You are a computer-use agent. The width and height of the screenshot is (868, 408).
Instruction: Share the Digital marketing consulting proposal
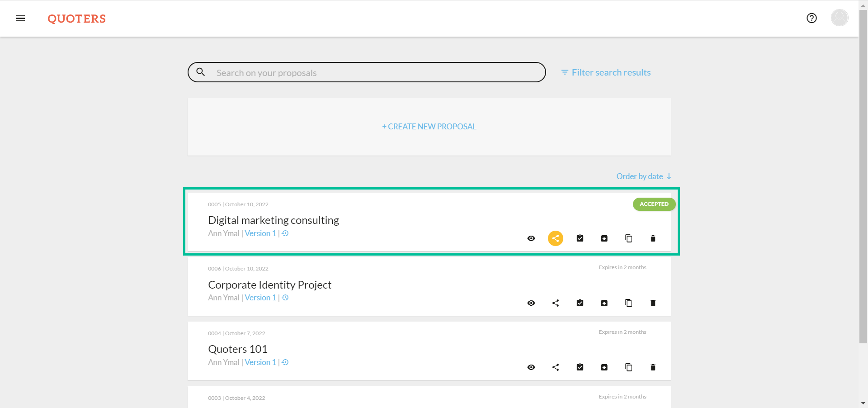click(x=556, y=238)
